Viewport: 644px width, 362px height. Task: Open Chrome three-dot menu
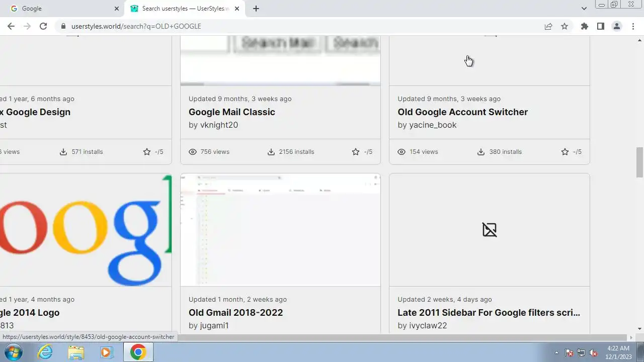[x=633, y=26]
